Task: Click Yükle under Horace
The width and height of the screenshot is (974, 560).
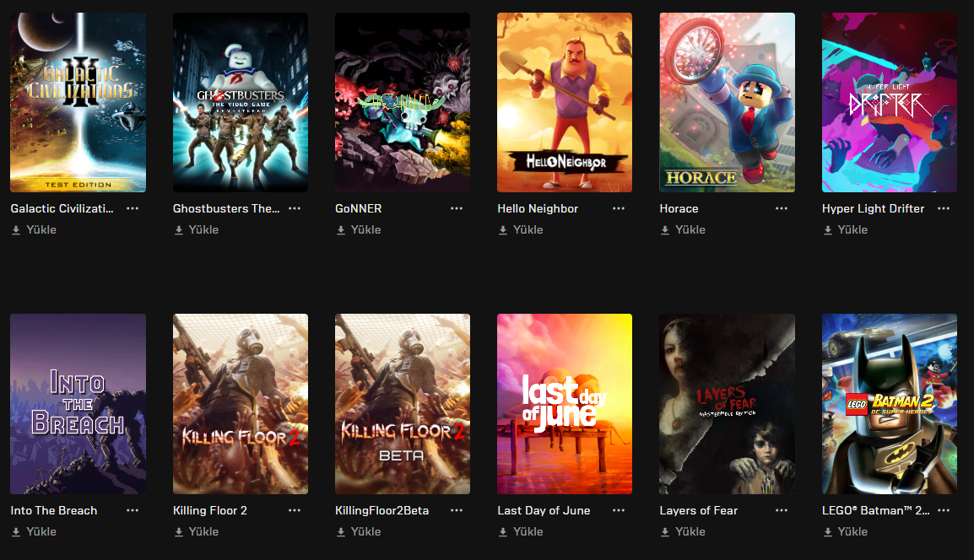Action: [683, 229]
